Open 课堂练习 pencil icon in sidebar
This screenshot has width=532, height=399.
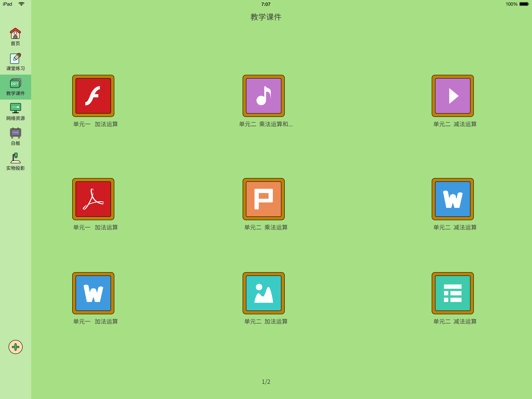[15, 58]
